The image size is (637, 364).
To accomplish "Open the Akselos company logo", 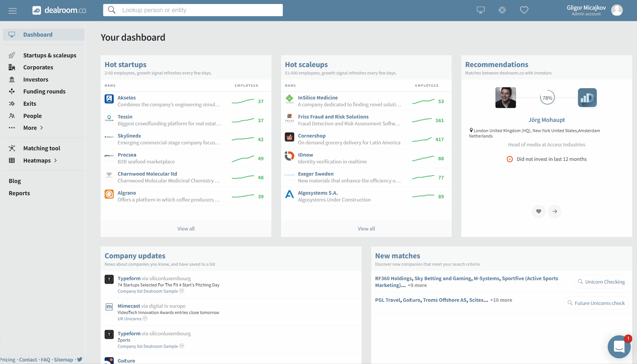I will click(x=109, y=99).
